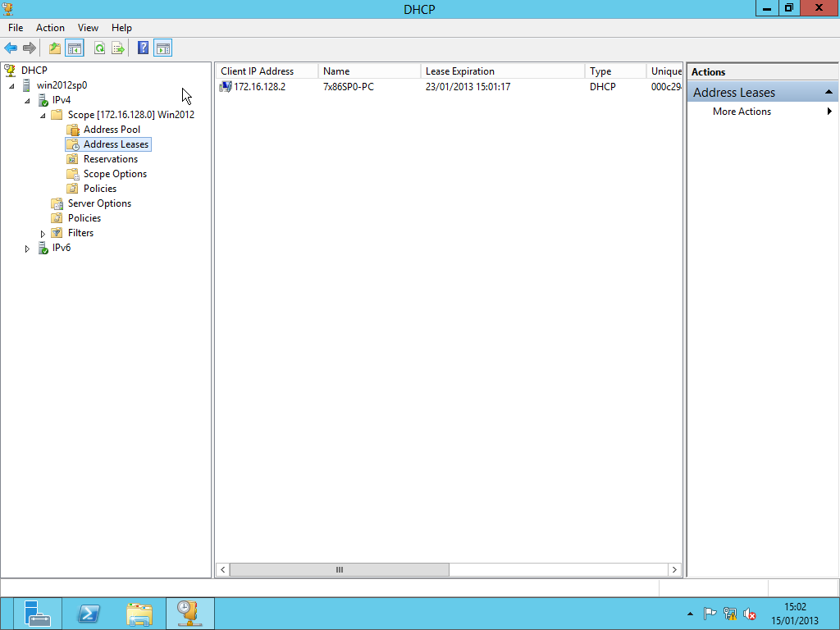Click the horizontal scrollbar right arrow
This screenshot has width=840, height=630.
click(x=674, y=570)
